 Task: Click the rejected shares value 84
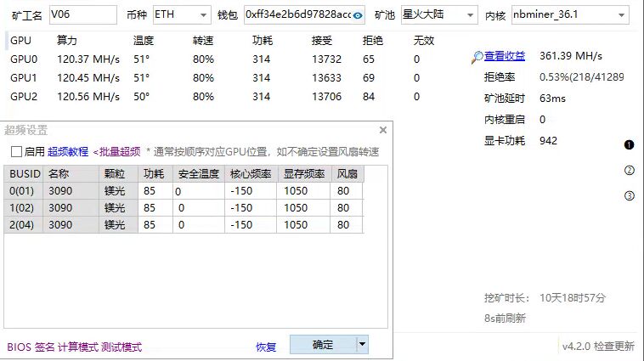pyautogui.click(x=369, y=97)
